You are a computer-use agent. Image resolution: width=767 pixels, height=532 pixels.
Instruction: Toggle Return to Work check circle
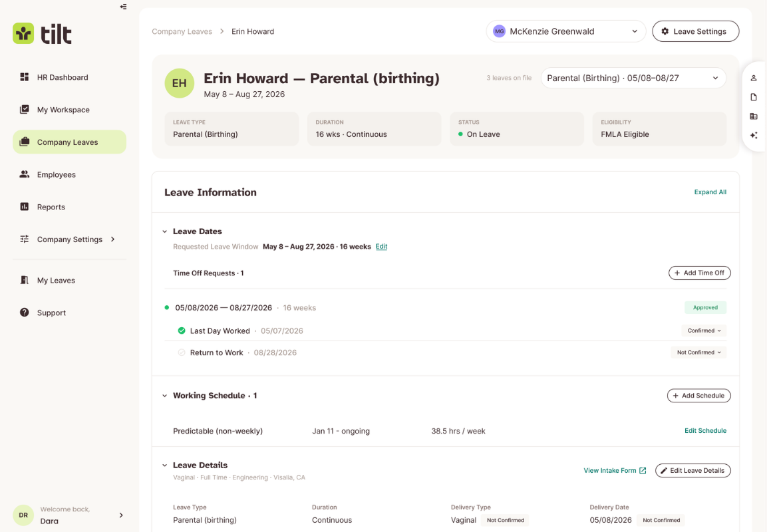click(x=182, y=352)
